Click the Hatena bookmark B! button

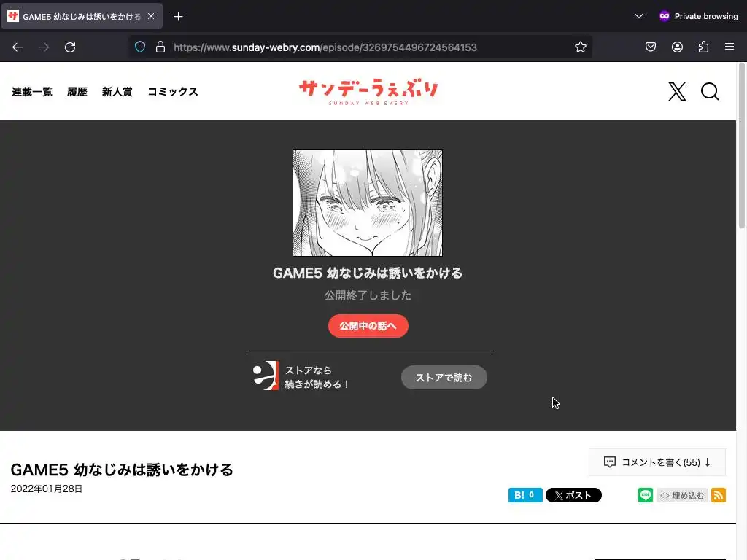click(525, 495)
